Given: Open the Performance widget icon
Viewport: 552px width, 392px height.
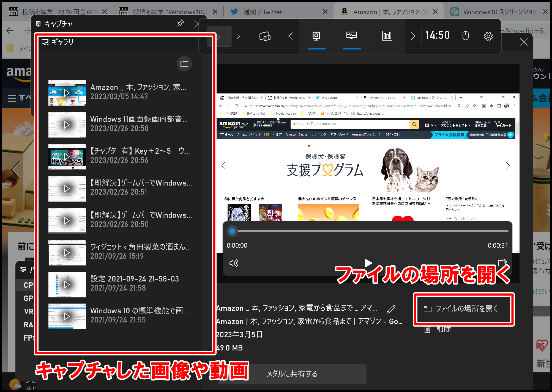Looking at the screenshot, I should tap(352, 36).
